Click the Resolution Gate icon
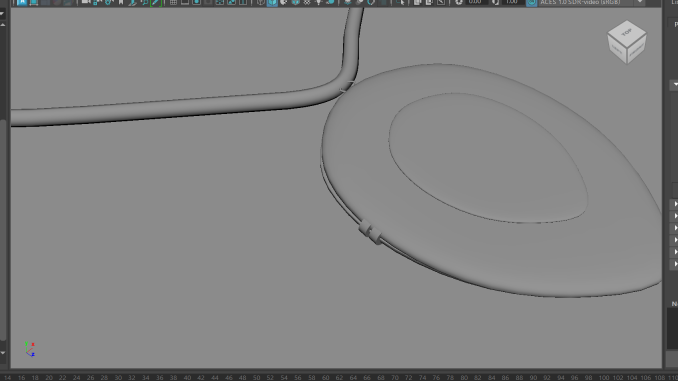 click(x=196, y=2)
